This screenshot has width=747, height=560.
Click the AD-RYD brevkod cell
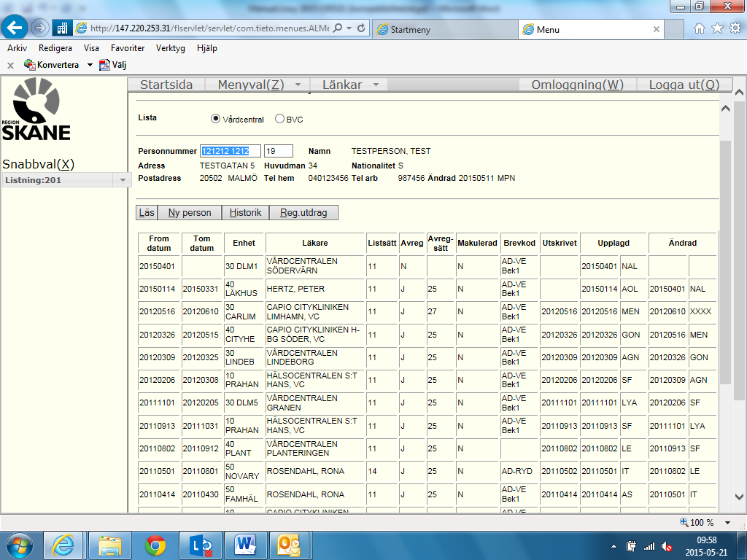coord(519,472)
